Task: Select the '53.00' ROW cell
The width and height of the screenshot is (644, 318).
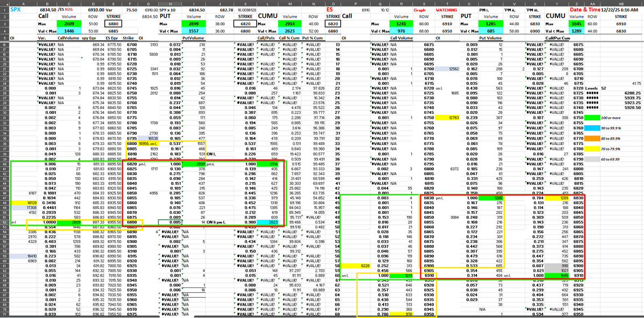Action: pyautogui.click(x=93, y=31)
